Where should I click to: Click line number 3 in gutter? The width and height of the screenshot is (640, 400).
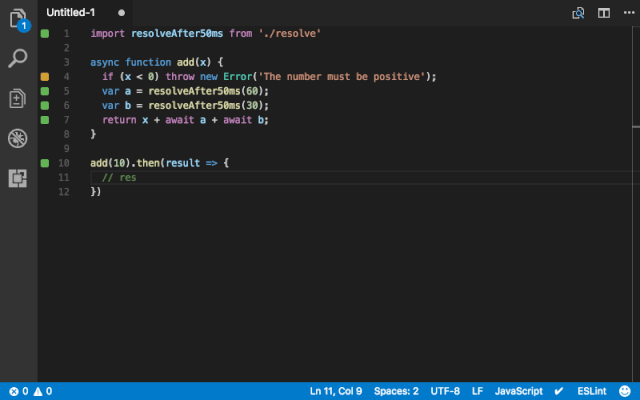coord(67,62)
